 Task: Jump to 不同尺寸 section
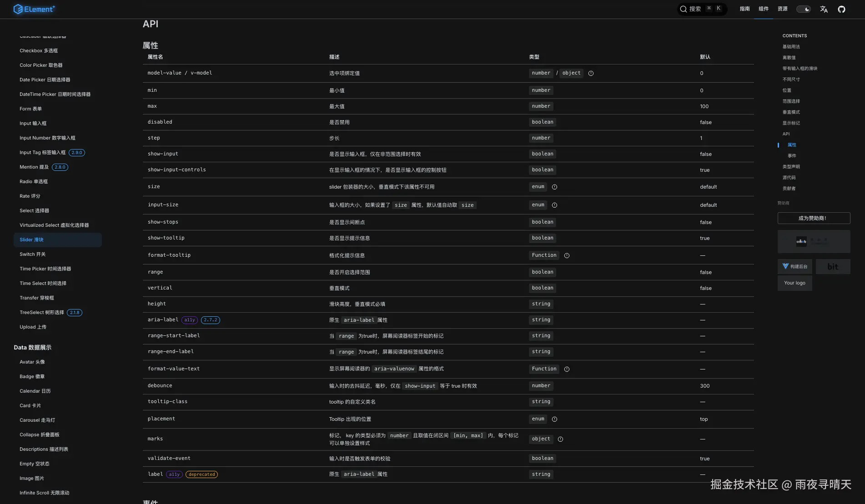791,80
